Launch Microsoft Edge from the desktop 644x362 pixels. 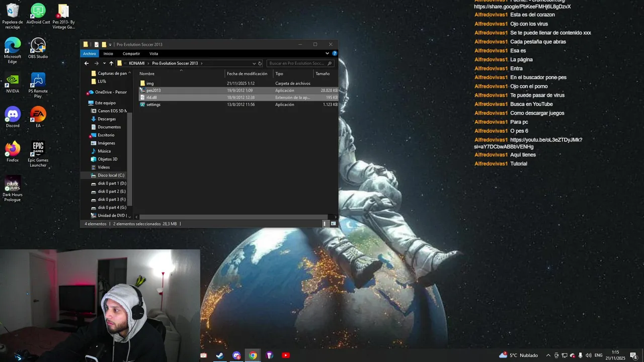click(x=13, y=51)
